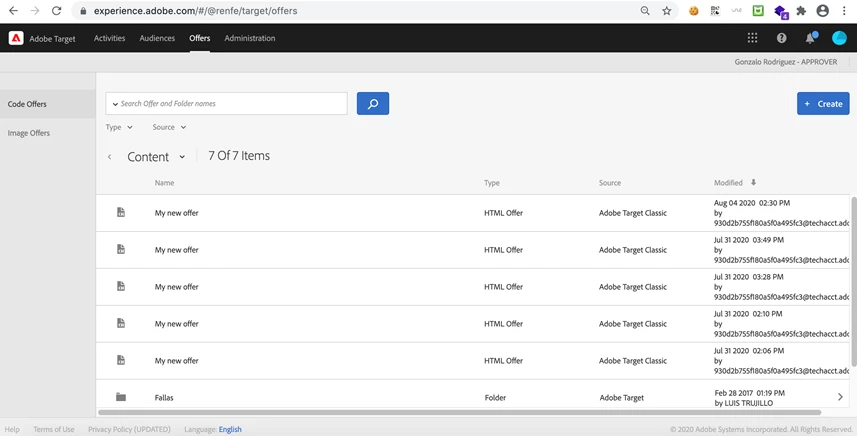This screenshot has width=857, height=436.
Task: Focus the Search Offer and Folder names field
Action: tap(226, 103)
